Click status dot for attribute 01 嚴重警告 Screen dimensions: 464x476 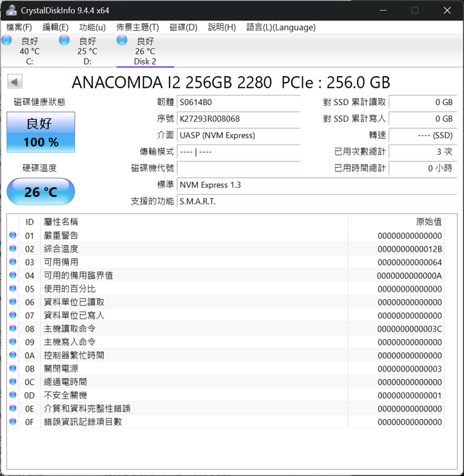point(13,235)
